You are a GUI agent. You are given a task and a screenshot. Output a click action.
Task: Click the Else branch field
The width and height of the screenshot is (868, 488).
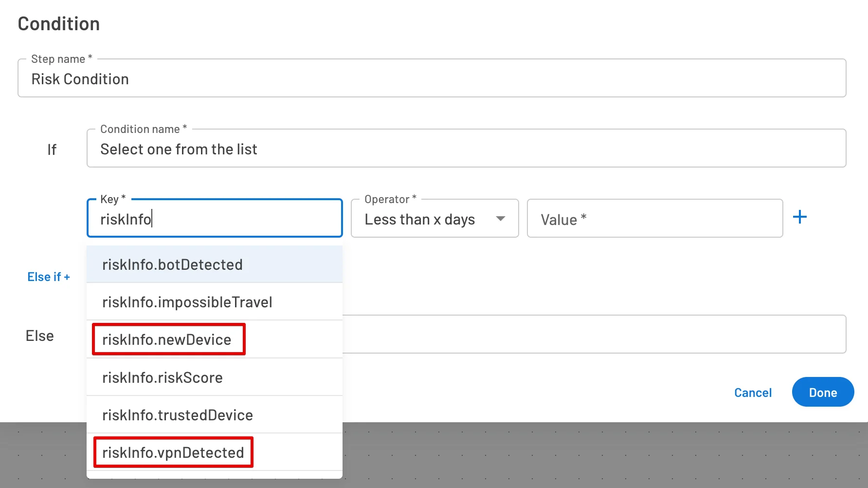pyautogui.click(x=594, y=334)
